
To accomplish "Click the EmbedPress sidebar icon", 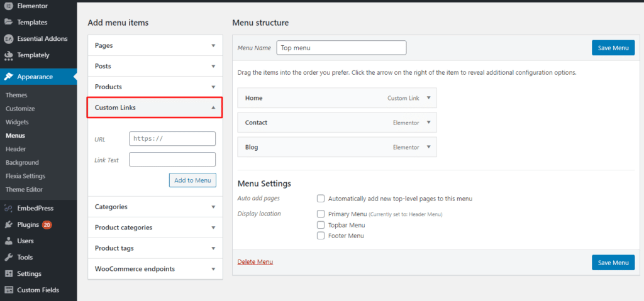I will [8, 208].
